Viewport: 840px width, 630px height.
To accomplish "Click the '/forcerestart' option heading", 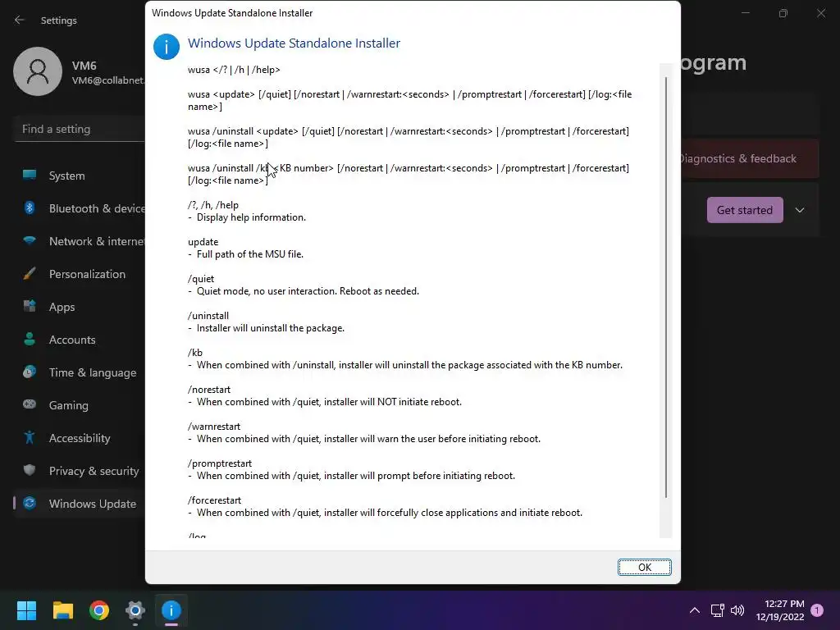I will (x=214, y=500).
